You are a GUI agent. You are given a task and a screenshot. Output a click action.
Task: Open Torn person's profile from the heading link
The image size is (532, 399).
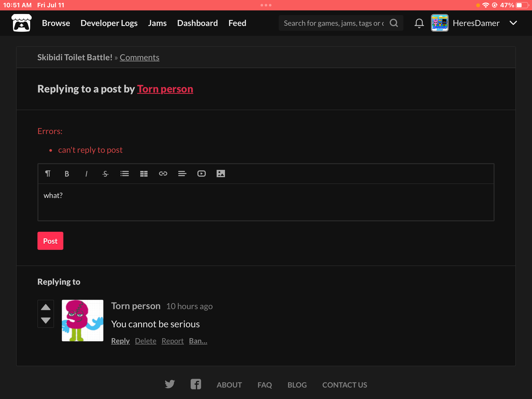click(x=165, y=89)
